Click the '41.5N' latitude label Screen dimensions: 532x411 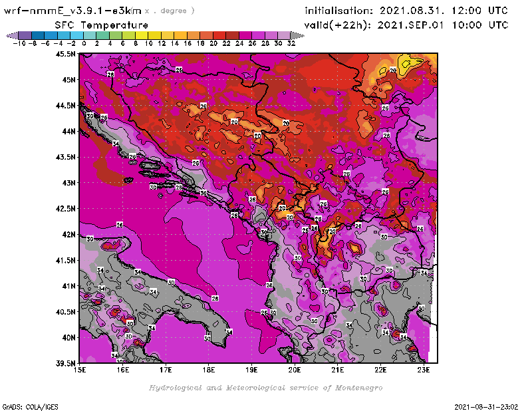point(66,260)
